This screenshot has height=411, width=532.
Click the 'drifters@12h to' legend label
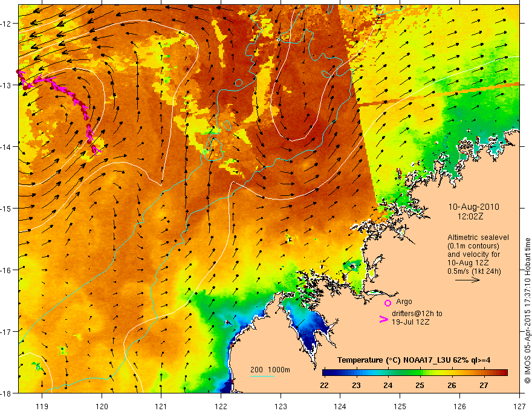(x=417, y=314)
